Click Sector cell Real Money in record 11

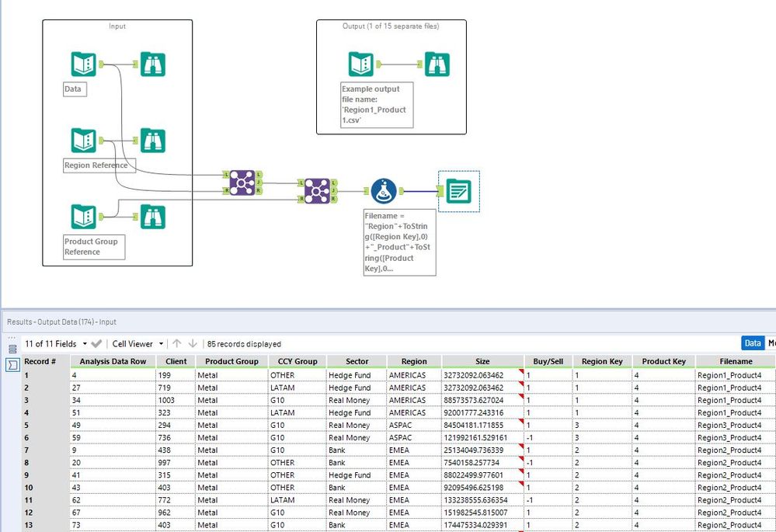tap(357, 500)
